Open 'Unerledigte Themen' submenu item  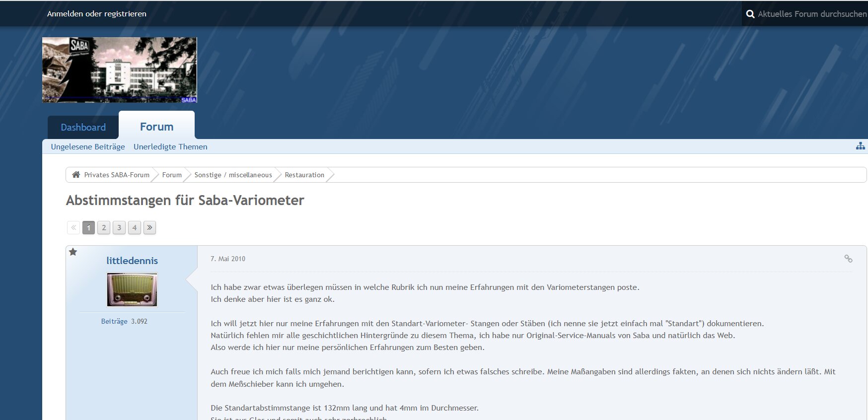[170, 147]
